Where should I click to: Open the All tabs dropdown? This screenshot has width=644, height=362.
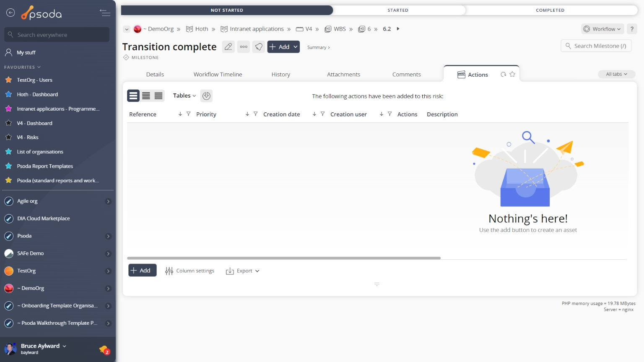coord(617,74)
